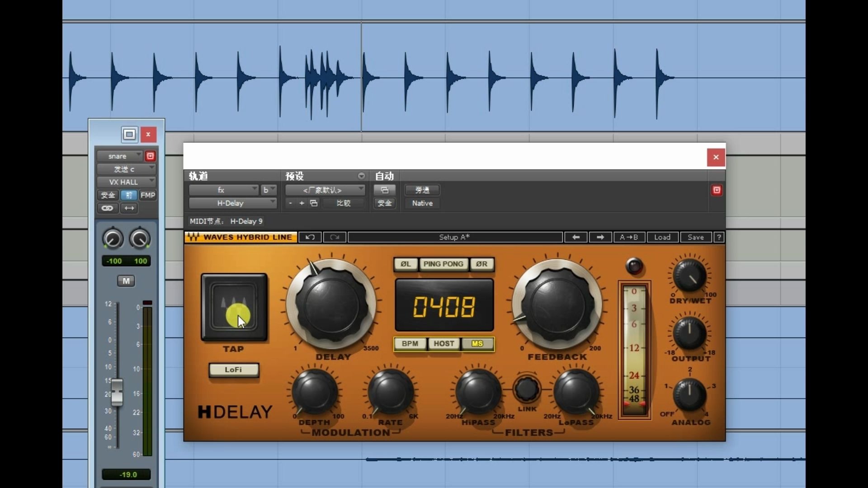868x488 pixels.
Task: Enable the LoFi switch
Action: click(233, 370)
